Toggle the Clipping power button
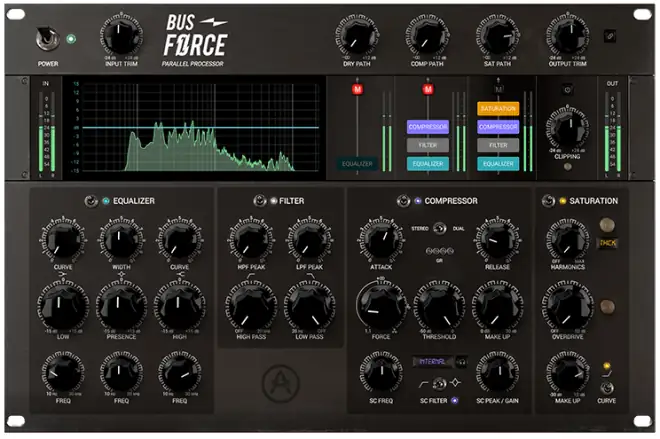The image size is (660, 439). click(x=567, y=90)
